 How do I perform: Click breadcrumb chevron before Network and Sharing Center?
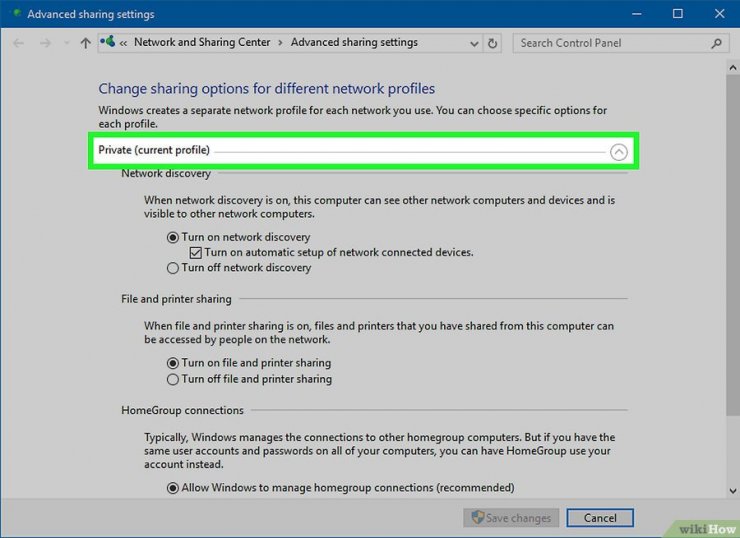(124, 43)
